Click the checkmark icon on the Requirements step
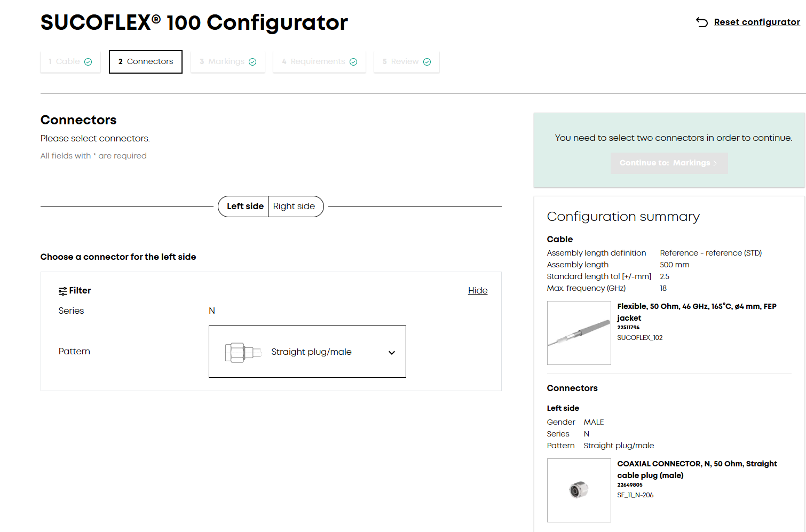Viewport: 806px width, 532px height. pyautogui.click(x=353, y=61)
